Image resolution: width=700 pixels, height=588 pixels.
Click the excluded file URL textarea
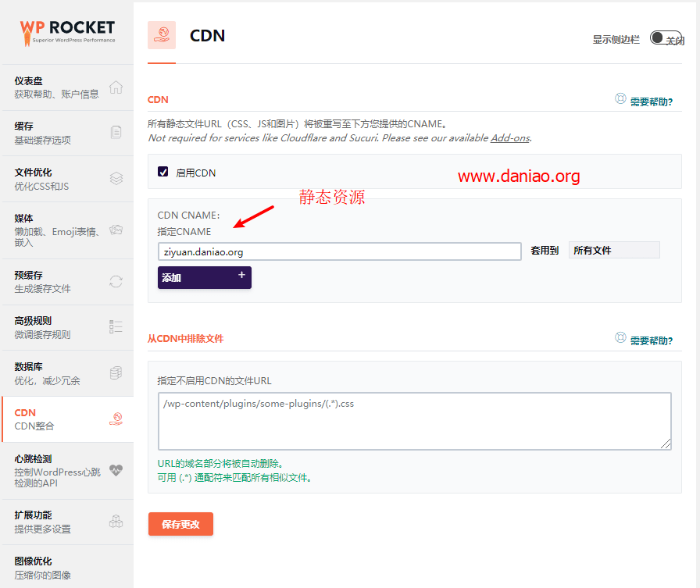415,421
